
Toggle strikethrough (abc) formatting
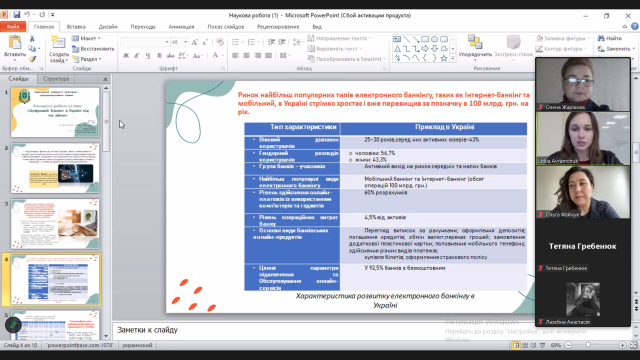(170, 56)
